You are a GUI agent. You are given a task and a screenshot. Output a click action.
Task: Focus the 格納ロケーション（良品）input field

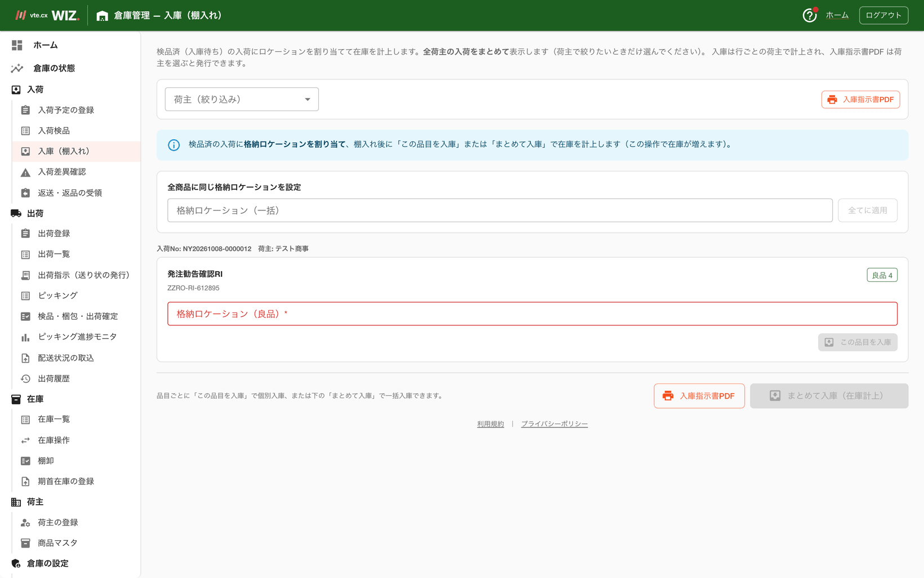tap(532, 314)
